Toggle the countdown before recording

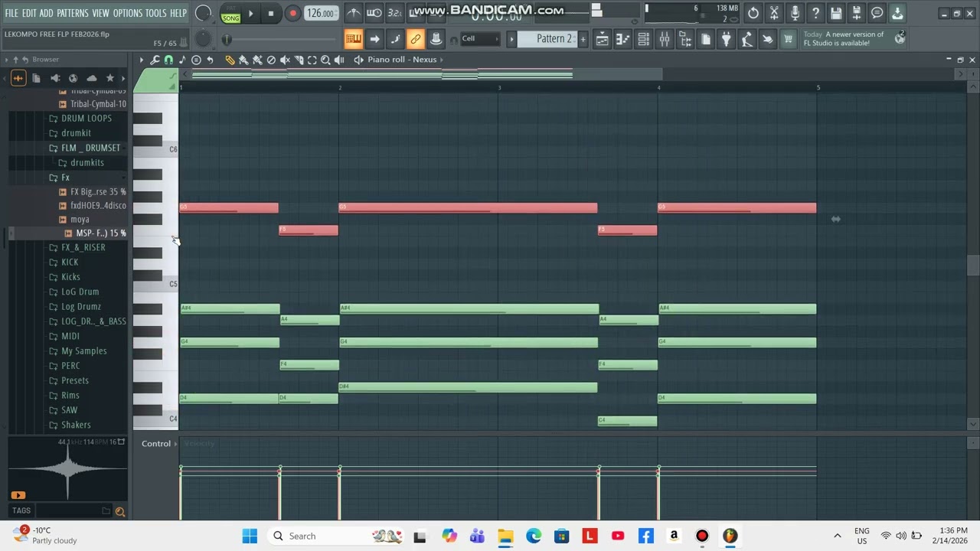coord(394,13)
